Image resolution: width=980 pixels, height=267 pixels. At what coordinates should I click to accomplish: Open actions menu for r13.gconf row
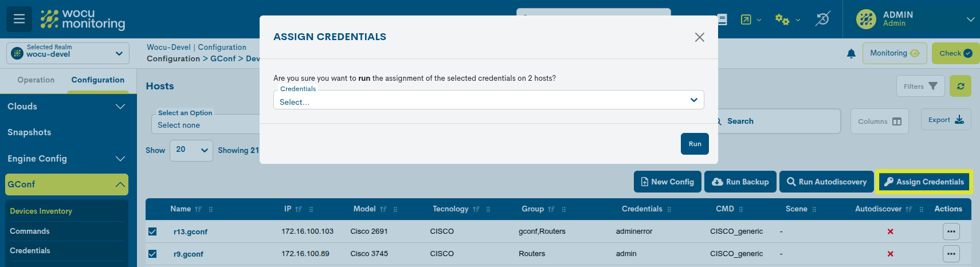tap(951, 231)
